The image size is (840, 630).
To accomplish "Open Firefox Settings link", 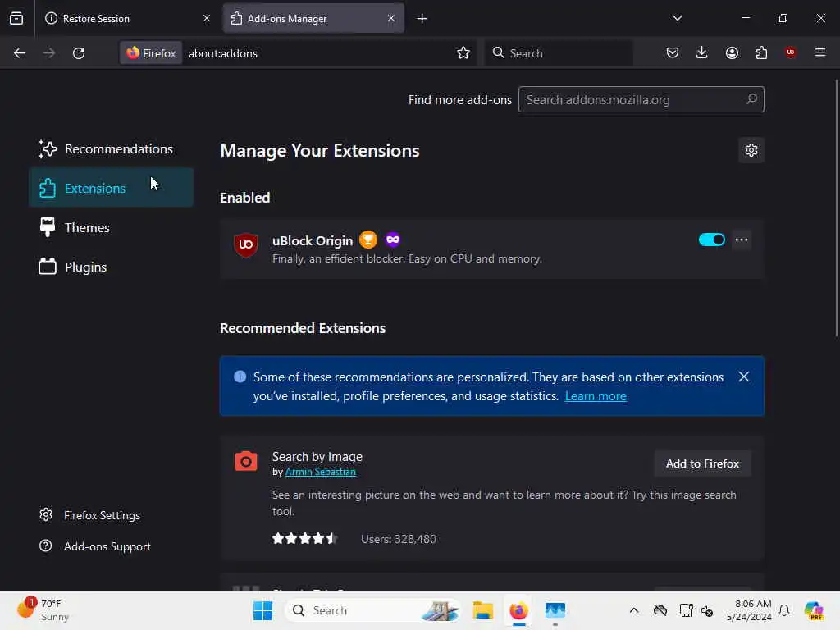I will 89,515.
